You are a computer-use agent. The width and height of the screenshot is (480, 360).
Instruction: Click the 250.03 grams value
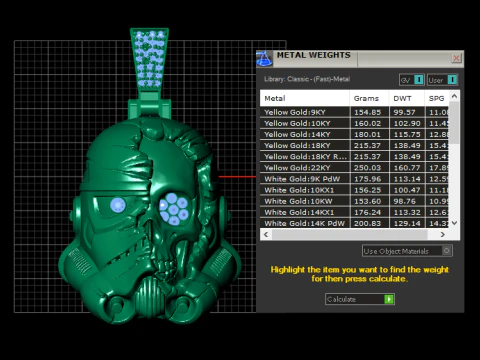[x=367, y=168]
